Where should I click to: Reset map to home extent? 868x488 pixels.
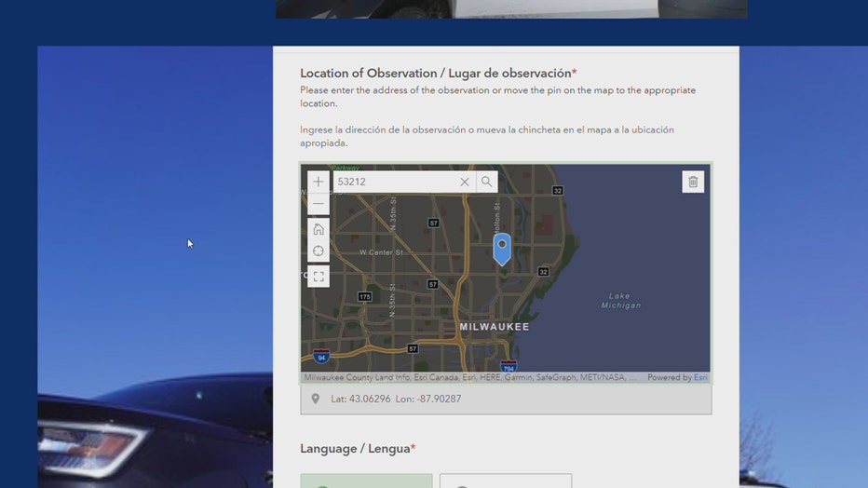tap(319, 228)
